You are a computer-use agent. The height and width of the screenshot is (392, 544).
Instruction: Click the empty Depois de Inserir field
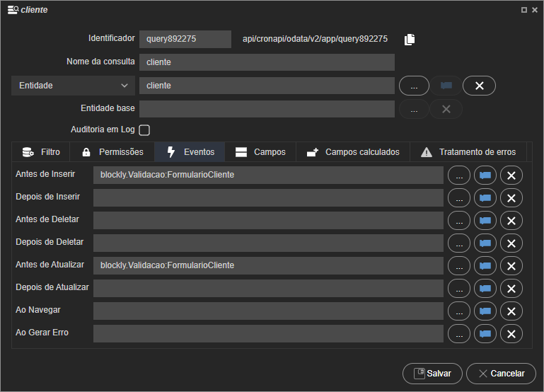(x=268, y=197)
